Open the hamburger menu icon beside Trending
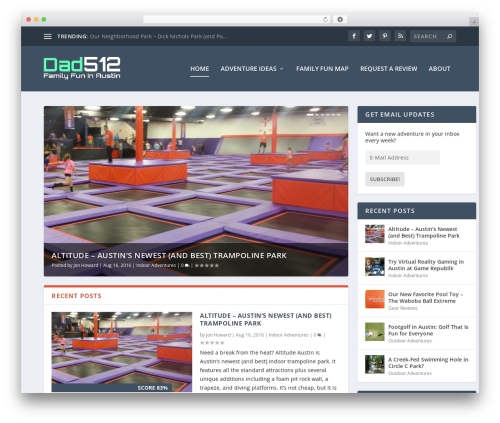 48,36
